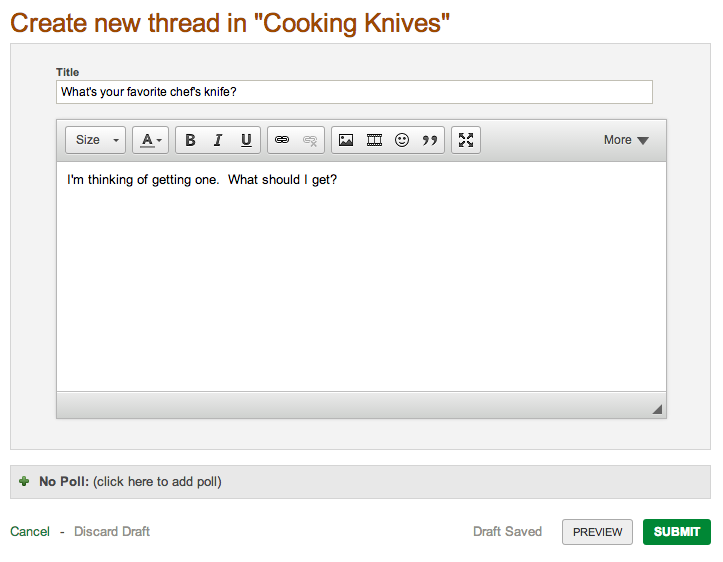Maximize the editor with the fullscreen icon
723x562 pixels.
tap(466, 140)
